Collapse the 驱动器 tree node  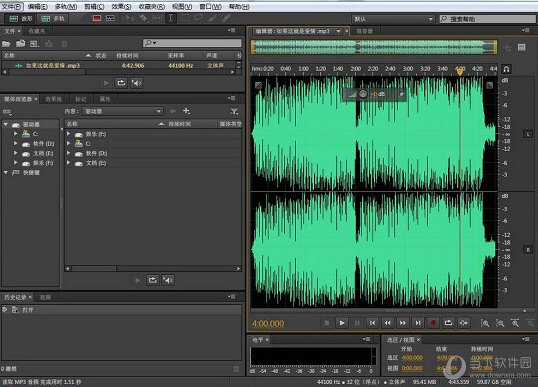(6, 124)
